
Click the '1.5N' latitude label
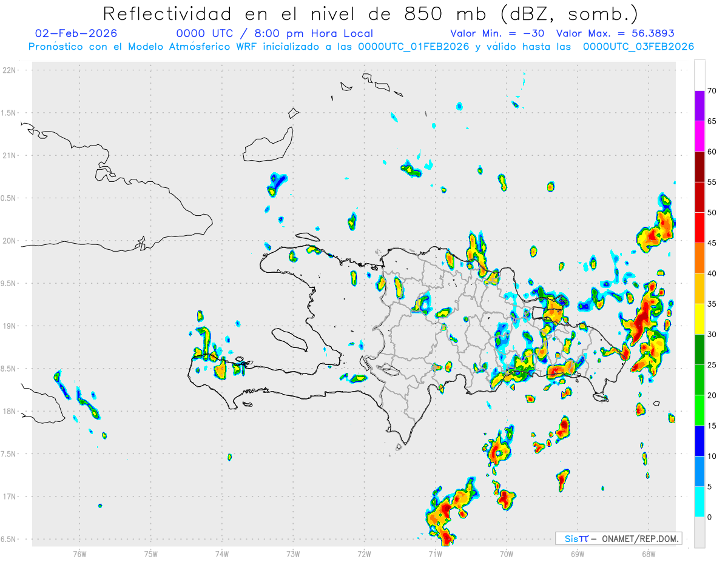(x=9, y=113)
